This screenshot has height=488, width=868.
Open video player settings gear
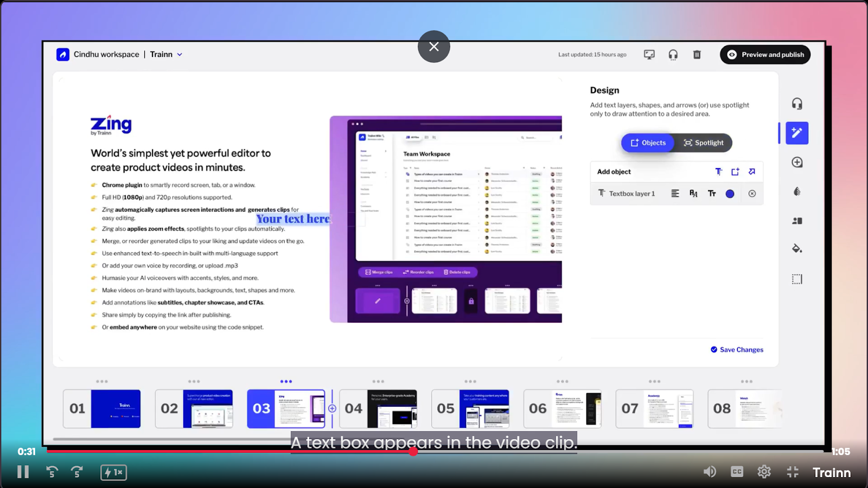point(764,472)
